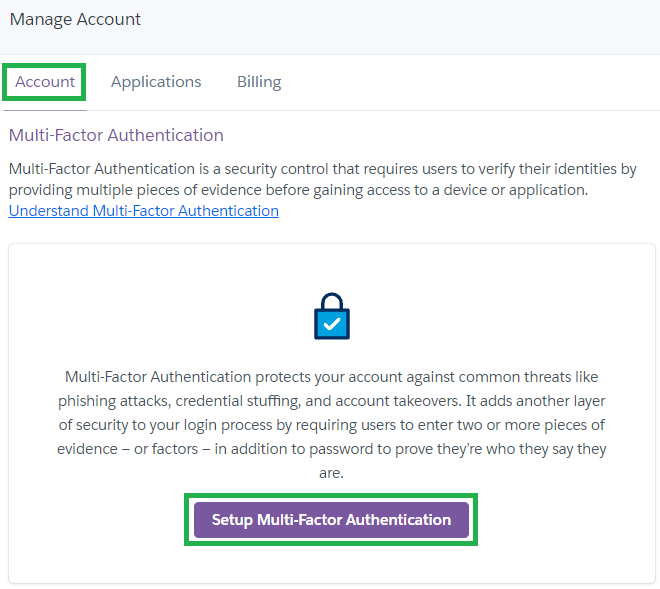Click the empty white area at the top of the card
The image size is (660, 589).
[x=332, y=267]
